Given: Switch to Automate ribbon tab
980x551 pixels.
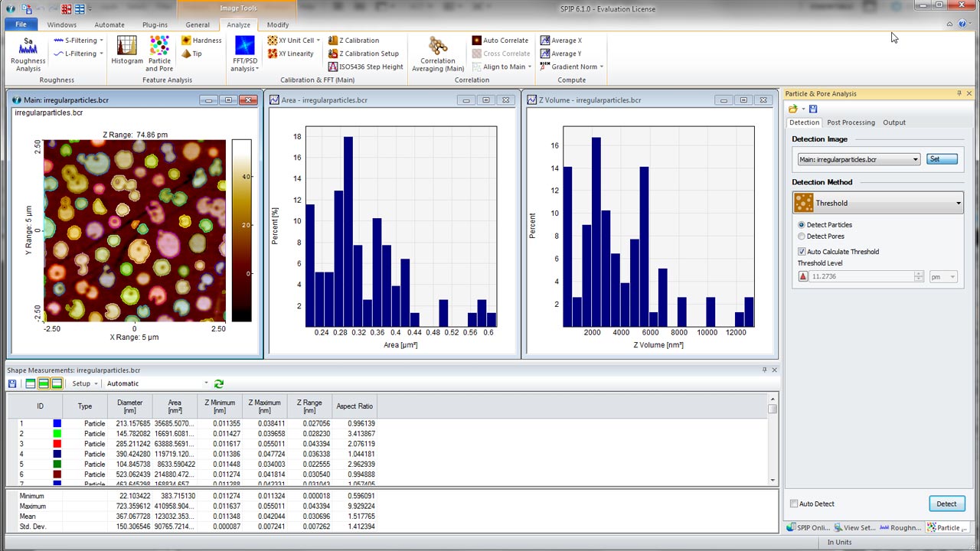Looking at the screenshot, I should pos(109,24).
